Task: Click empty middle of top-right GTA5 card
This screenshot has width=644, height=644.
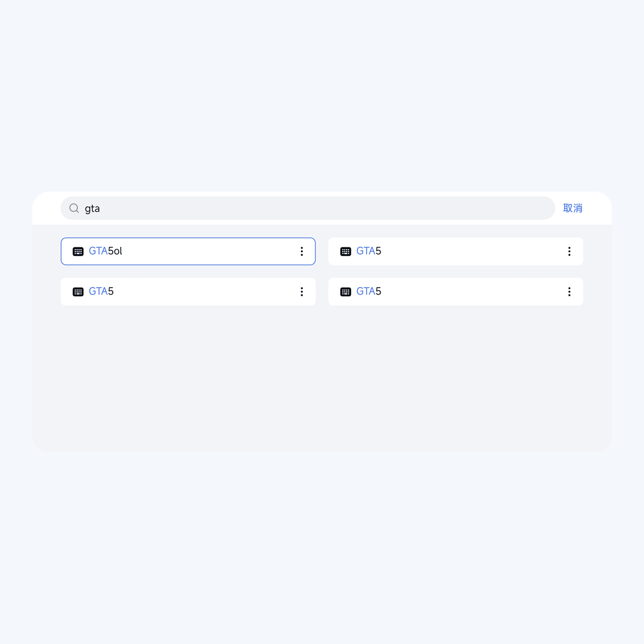Action: click(472, 251)
